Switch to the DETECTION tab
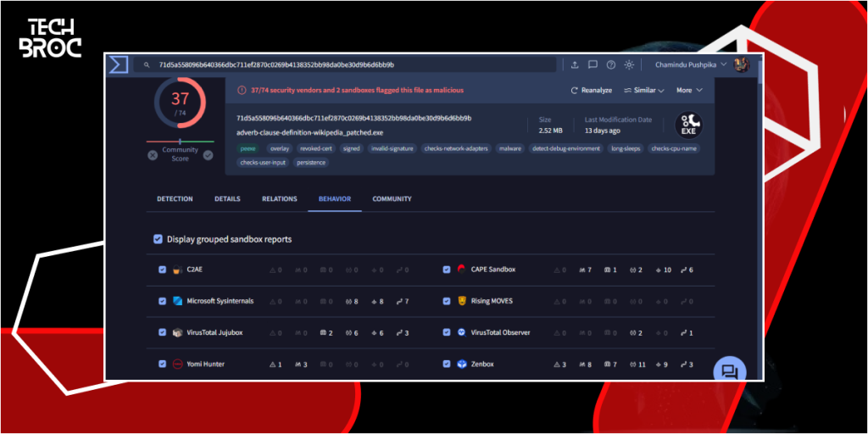The height and width of the screenshot is (434, 868). click(x=175, y=198)
